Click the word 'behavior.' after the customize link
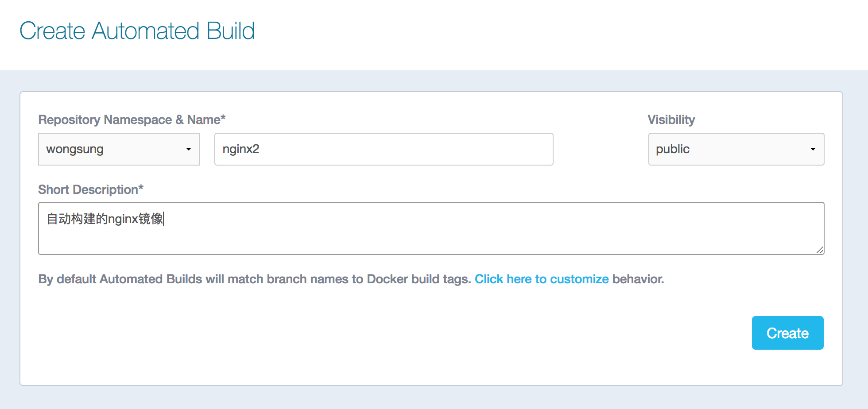This screenshot has height=409, width=868. point(638,279)
